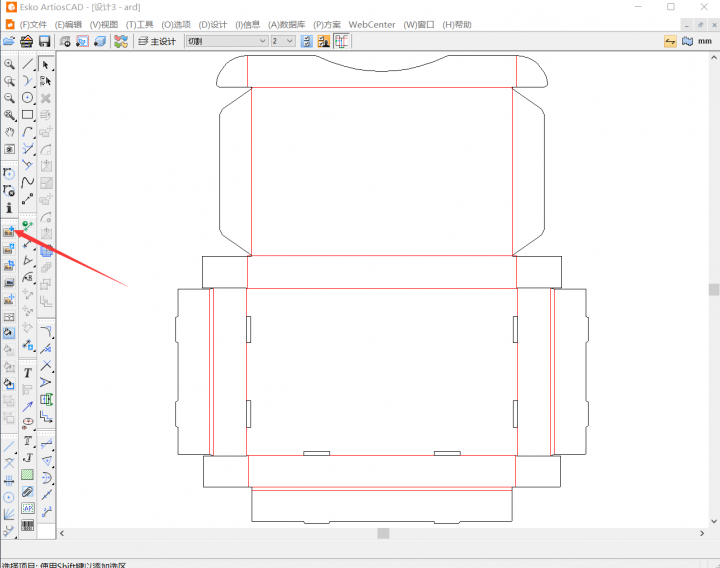Click the barcode tool icon

click(x=28, y=525)
